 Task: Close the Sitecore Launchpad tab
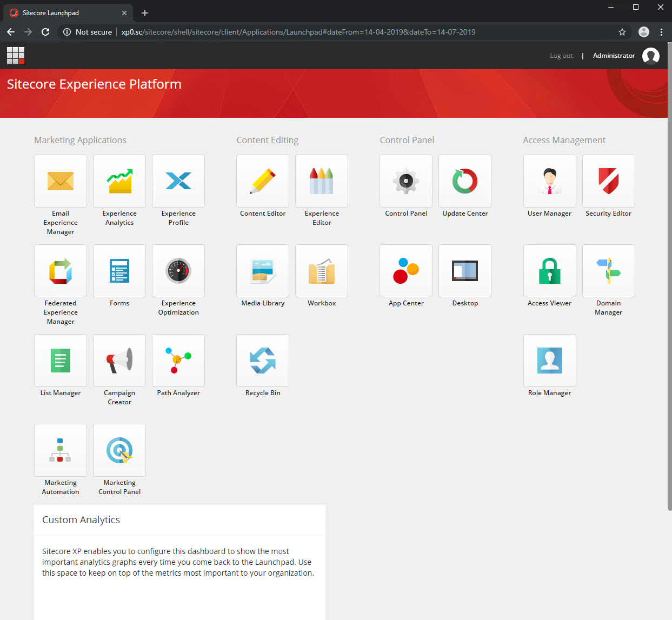click(x=124, y=13)
